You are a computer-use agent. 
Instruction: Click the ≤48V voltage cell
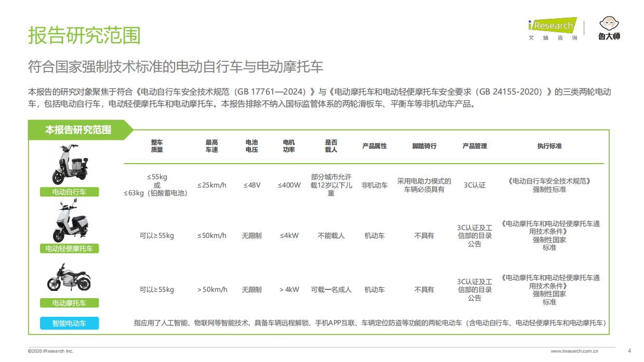tap(252, 185)
